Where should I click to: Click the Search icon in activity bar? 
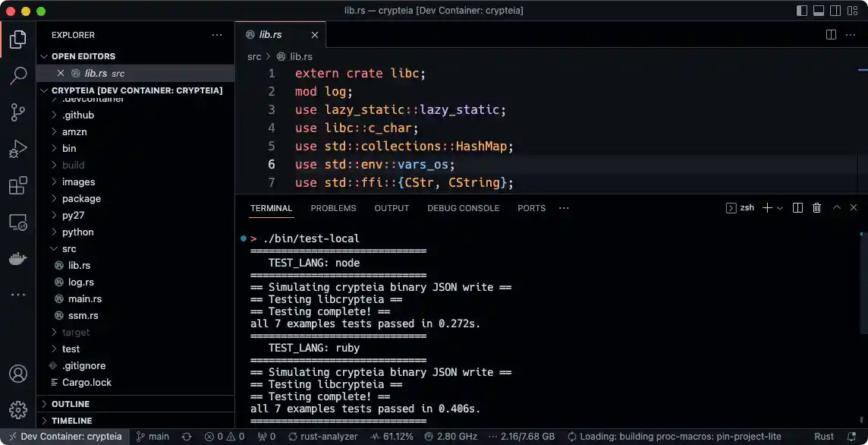tap(18, 74)
